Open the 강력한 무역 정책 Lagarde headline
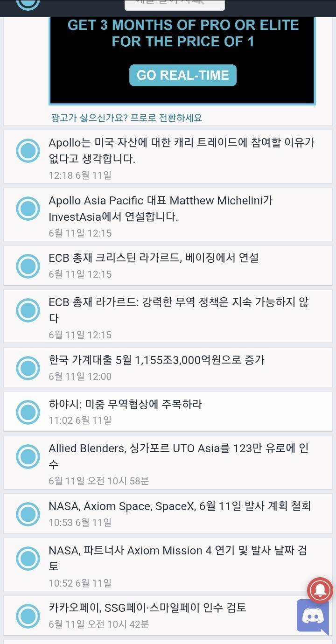 (x=178, y=310)
